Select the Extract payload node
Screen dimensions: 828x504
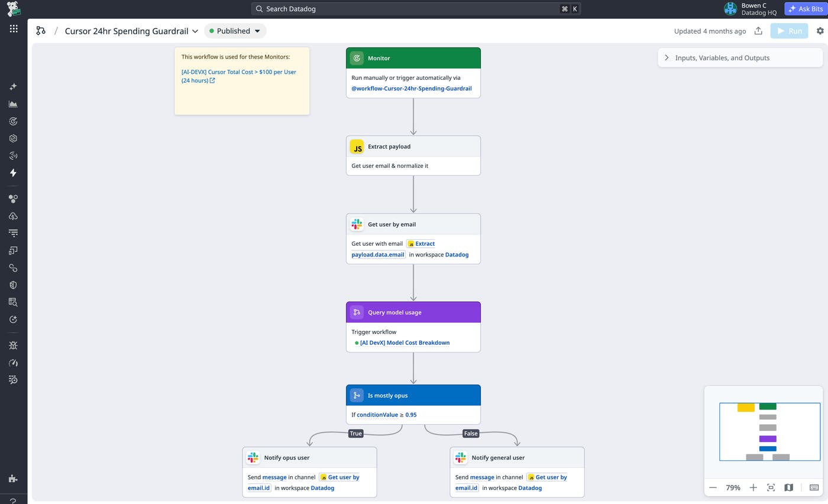click(x=413, y=155)
